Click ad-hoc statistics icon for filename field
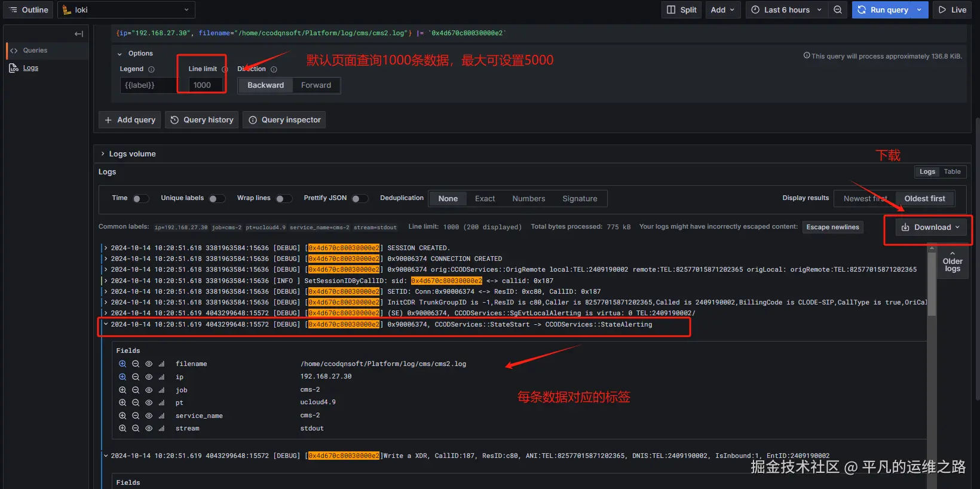The height and width of the screenshot is (489, 980). (161, 364)
